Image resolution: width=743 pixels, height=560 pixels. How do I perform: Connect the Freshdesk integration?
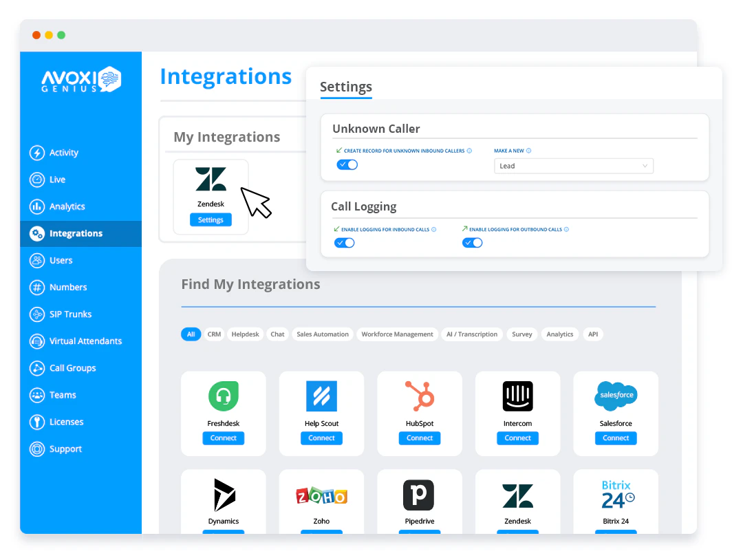pos(223,438)
